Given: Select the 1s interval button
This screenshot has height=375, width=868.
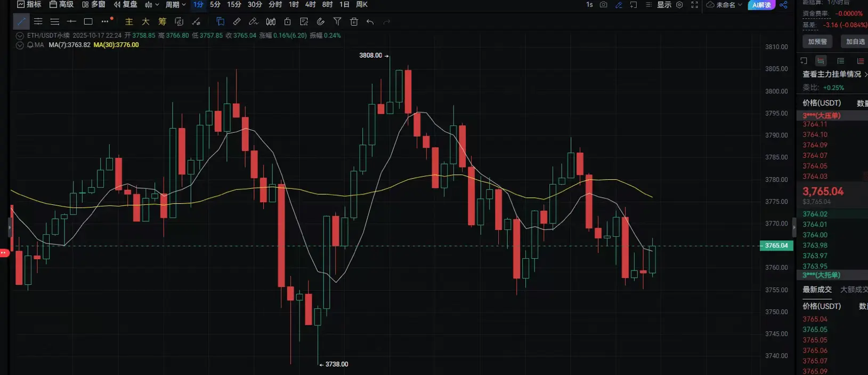Looking at the screenshot, I should pos(589,4).
